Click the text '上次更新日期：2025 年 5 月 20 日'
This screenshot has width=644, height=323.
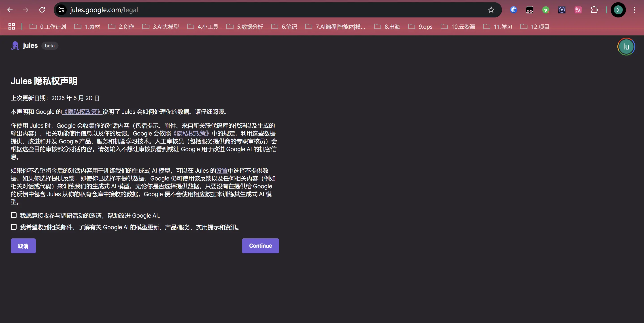[x=55, y=98]
